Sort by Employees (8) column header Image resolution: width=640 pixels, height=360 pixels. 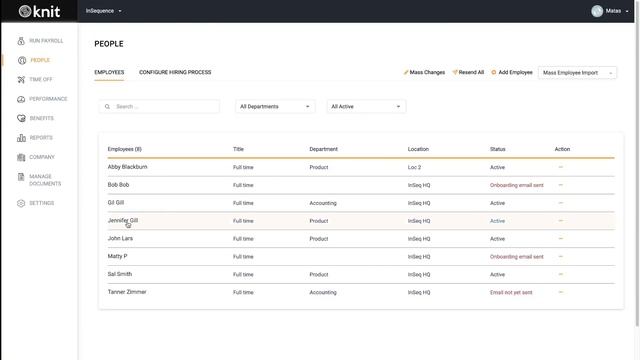(124, 149)
